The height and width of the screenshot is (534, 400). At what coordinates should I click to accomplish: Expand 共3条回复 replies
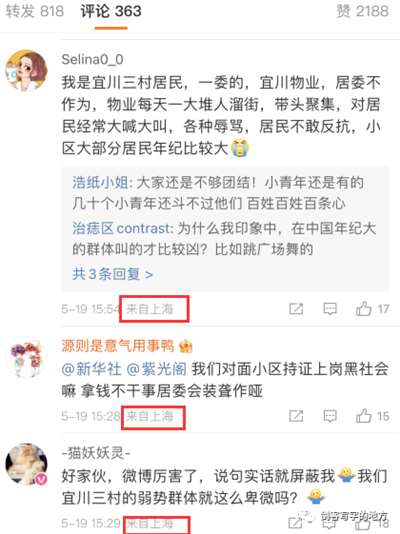coord(113,274)
